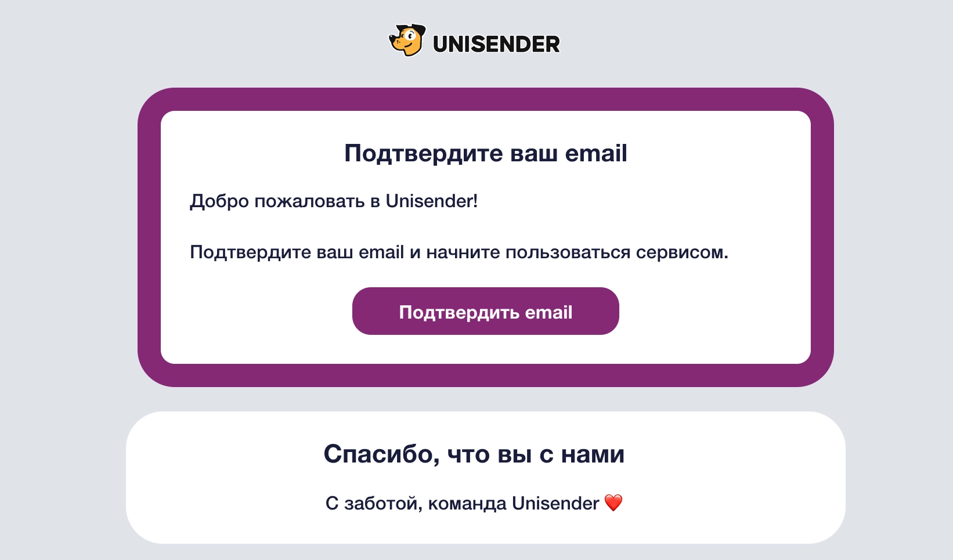Click the "Подтвердите ваш email" heading

[485, 153]
